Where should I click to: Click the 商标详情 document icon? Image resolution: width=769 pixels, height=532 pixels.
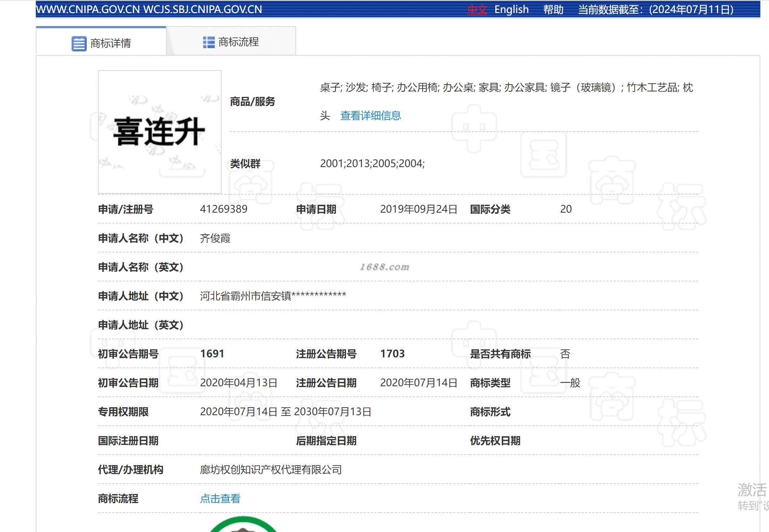tap(79, 44)
